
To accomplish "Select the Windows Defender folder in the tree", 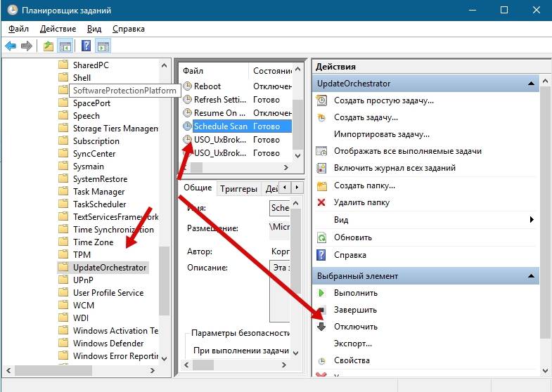I will tap(108, 344).
